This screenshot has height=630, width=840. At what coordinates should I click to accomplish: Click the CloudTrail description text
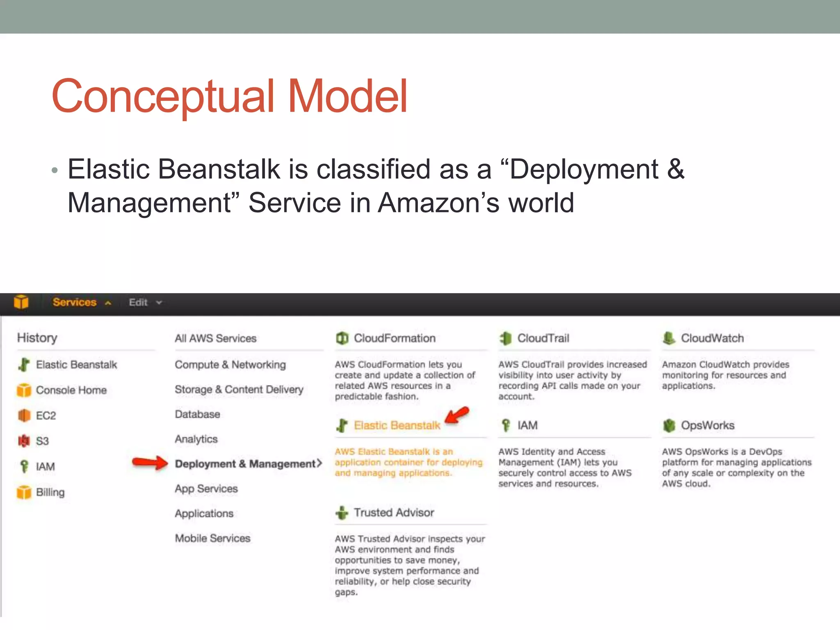(x=573, y=380)
